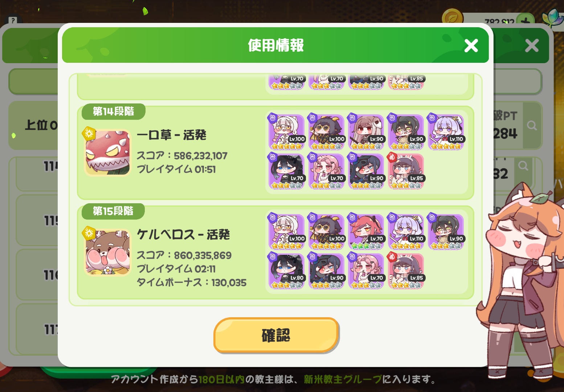Click the plus button beside currency
The height and width of the screenshot is (392, 564).
click(525, 20)
